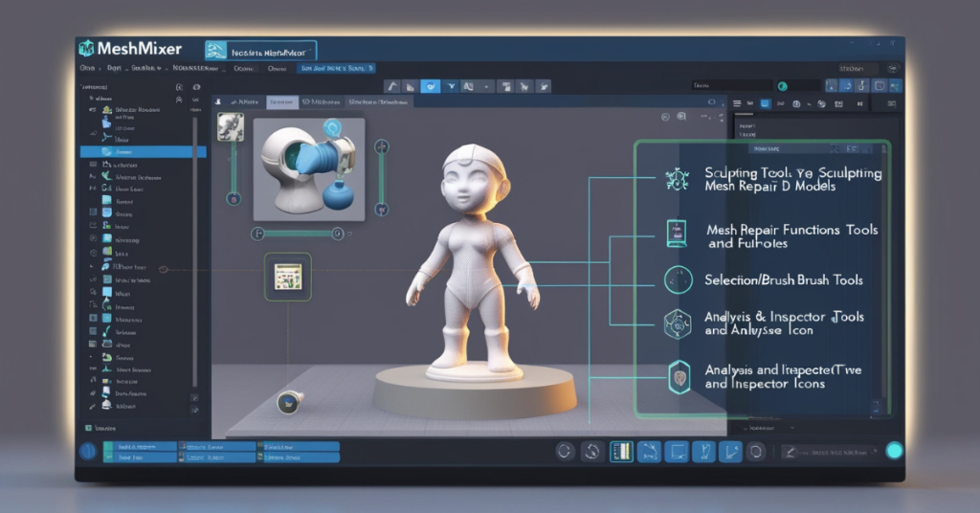Image resolution: width=980 pixels, height=513 pixels.
Task: Select the Y-shaped icon in top center toolbar
Action: click(x=450, y=87)
